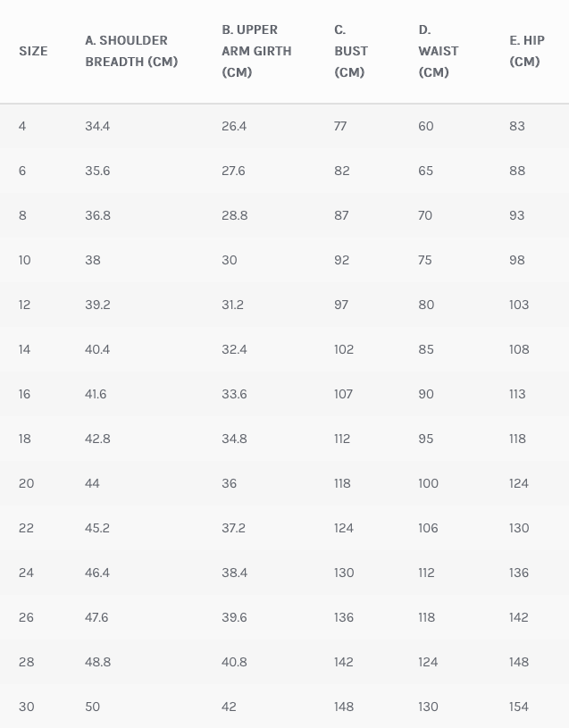Select the D. Waist (CM) column header
569x728 pixels.
pyautogui.click(x=438, y=51)
